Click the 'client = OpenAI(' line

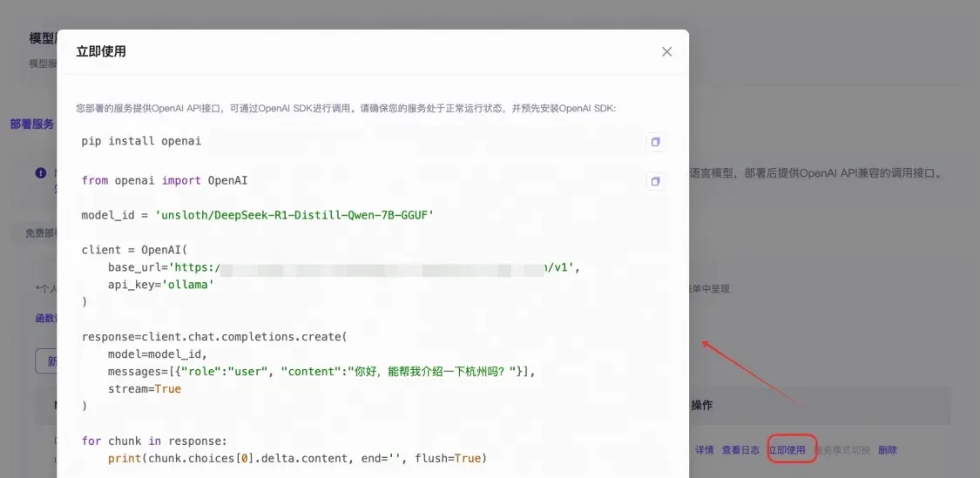(134, 250)
